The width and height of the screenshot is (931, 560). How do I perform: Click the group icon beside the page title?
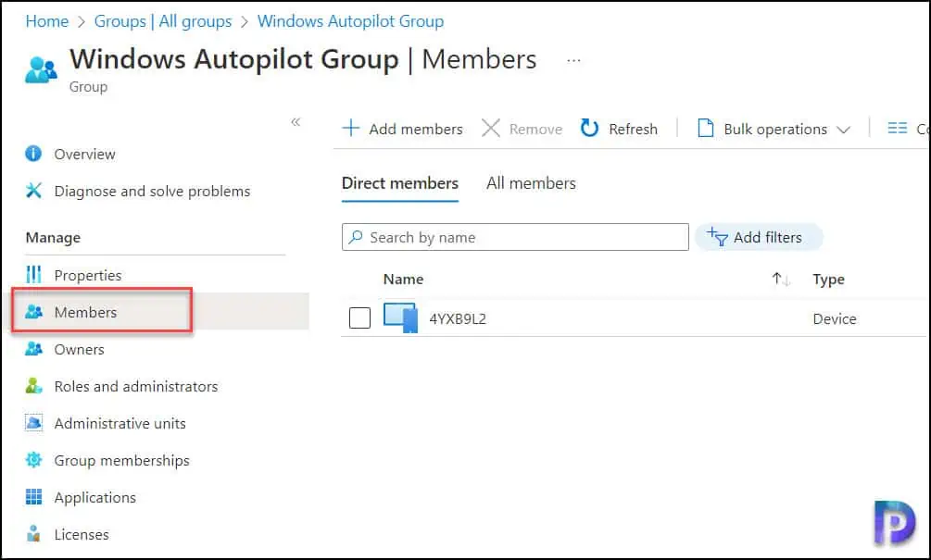click(x=41, y=70)
